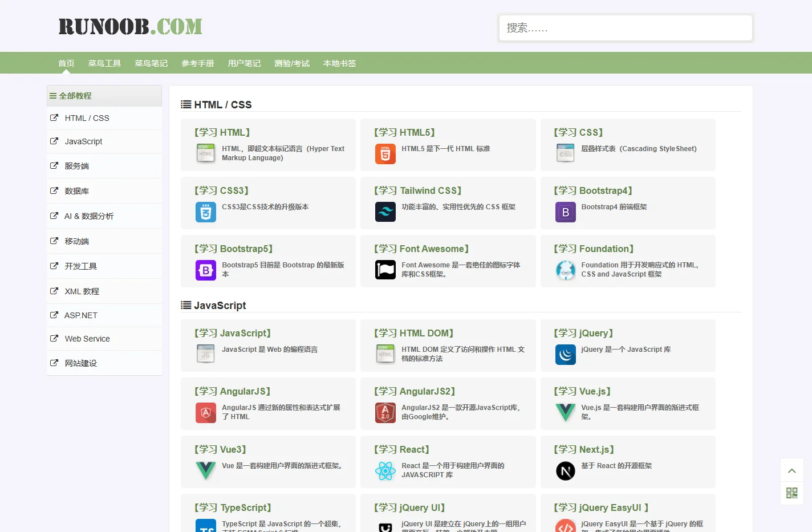Click the Vue3 green V icon
Image resolution: width=812 pixels, height=532 pixels.
(x=205, y=471)
